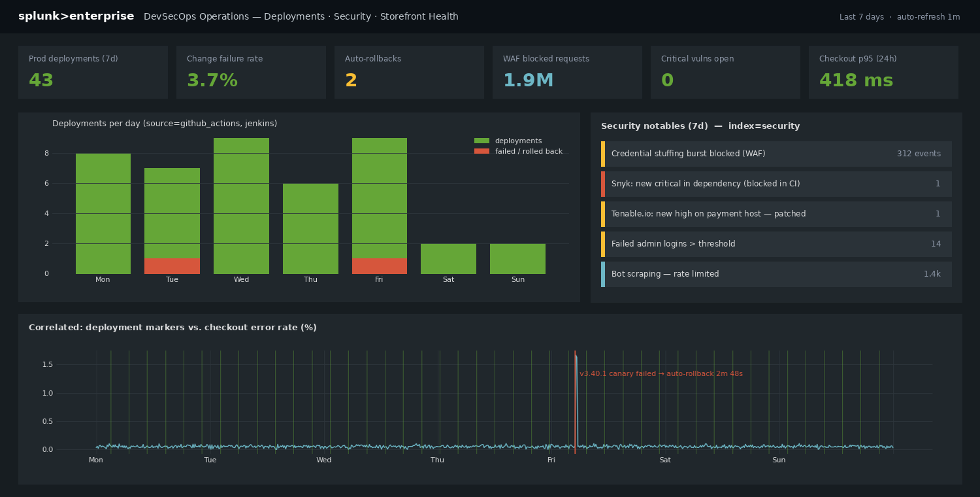Open the 'Failed admin logins > threshold' notable
Screen dimensions: 980x497
coord(776,244)
